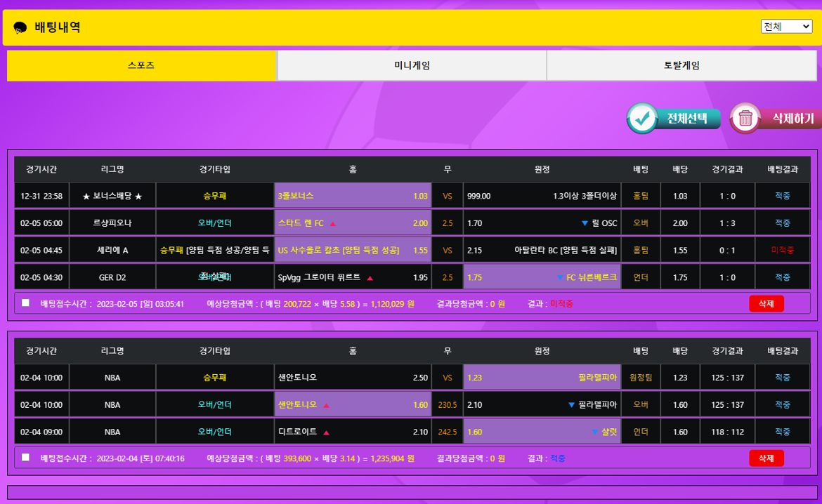Switch to the 미니게임 tab
The image size is (822, 504).
coord(412,65)
